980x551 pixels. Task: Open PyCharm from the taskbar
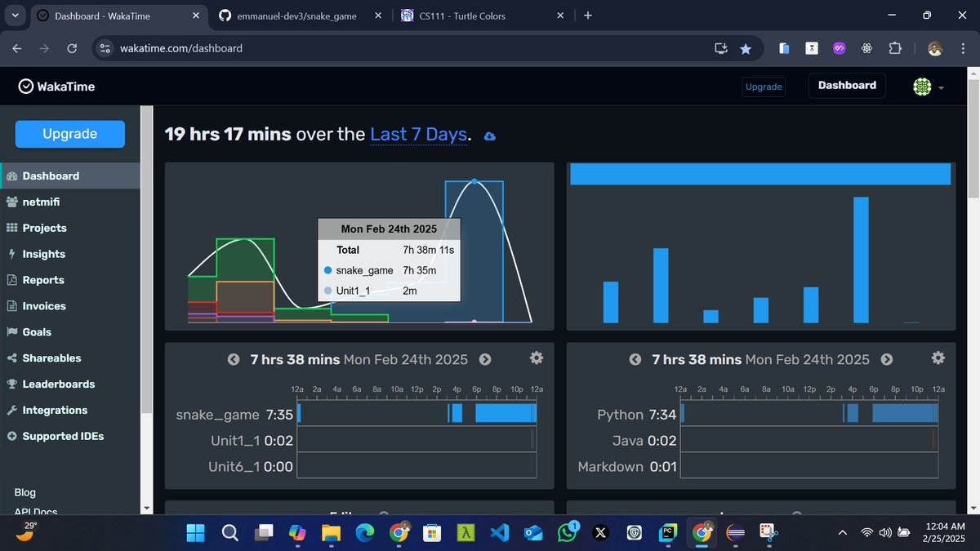coord(668,533)
